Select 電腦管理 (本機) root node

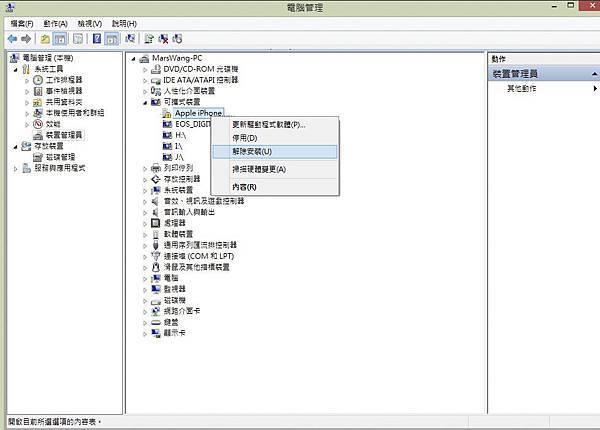click(x=47, y=58)
